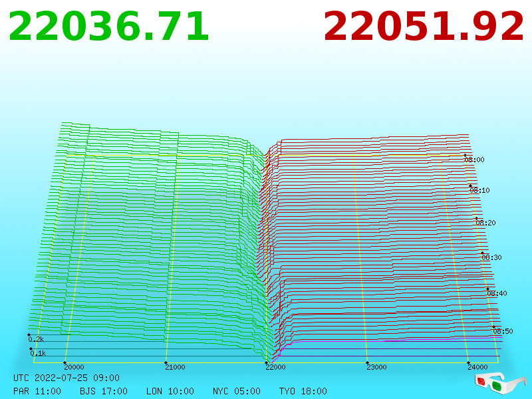Click the 3D anaglyph glasses icon

[x=500, y=383]
